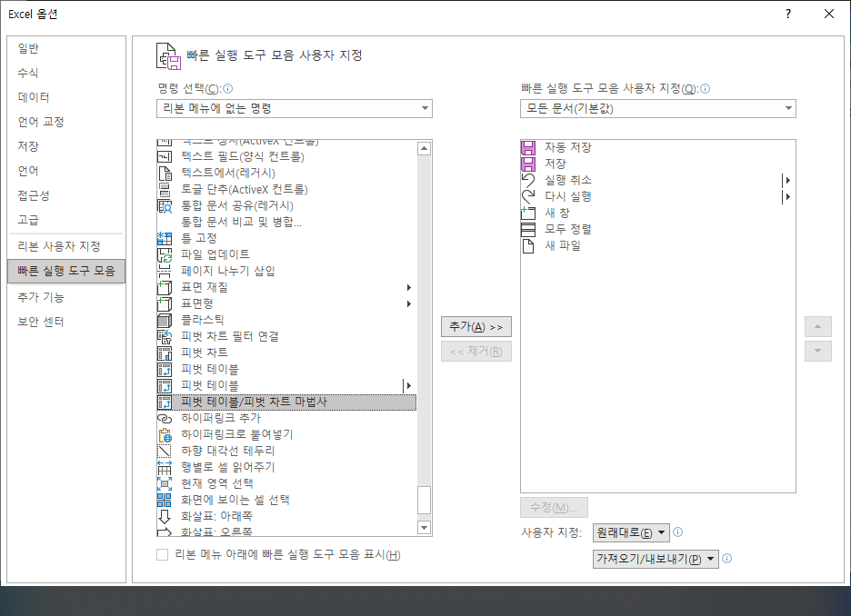Click the 화살표: 아래쪽 icon

[165, 516]
